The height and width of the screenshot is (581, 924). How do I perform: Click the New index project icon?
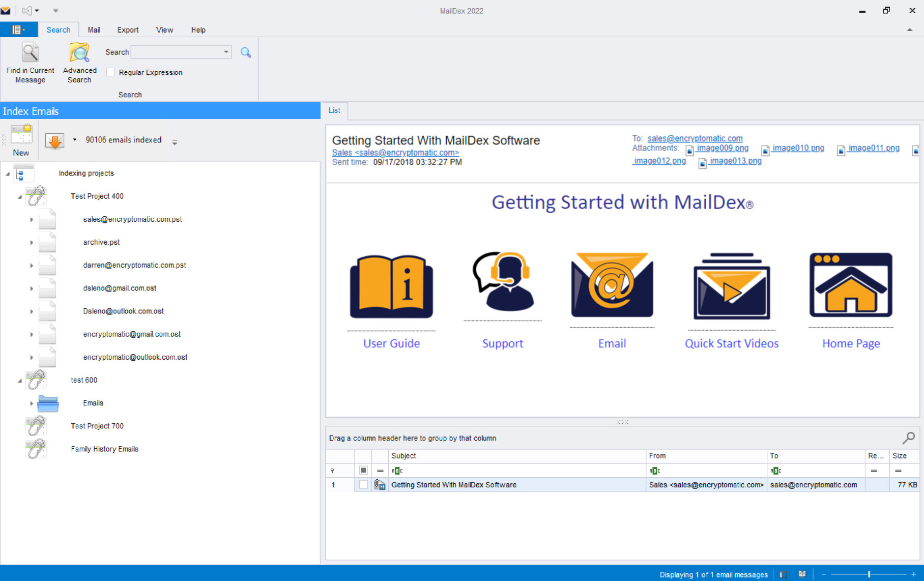pos(21,135)
